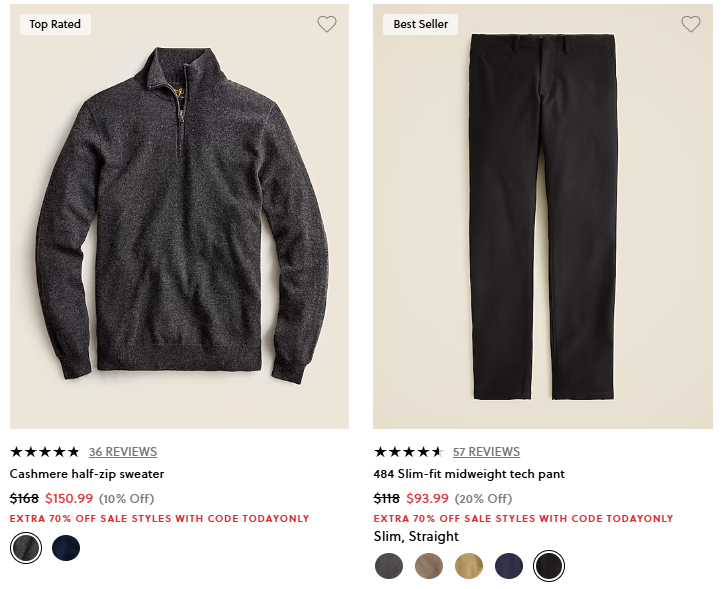Favorite the tech pant with heart icon
Screen dimensions: 723x589
[x=691, y=24]
